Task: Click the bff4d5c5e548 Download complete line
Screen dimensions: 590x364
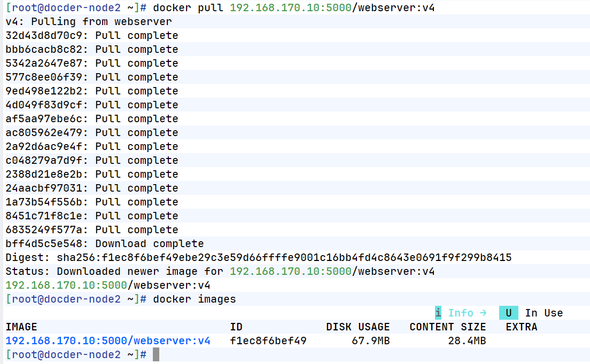Action: pyautogui.click(x=105, y=244)
